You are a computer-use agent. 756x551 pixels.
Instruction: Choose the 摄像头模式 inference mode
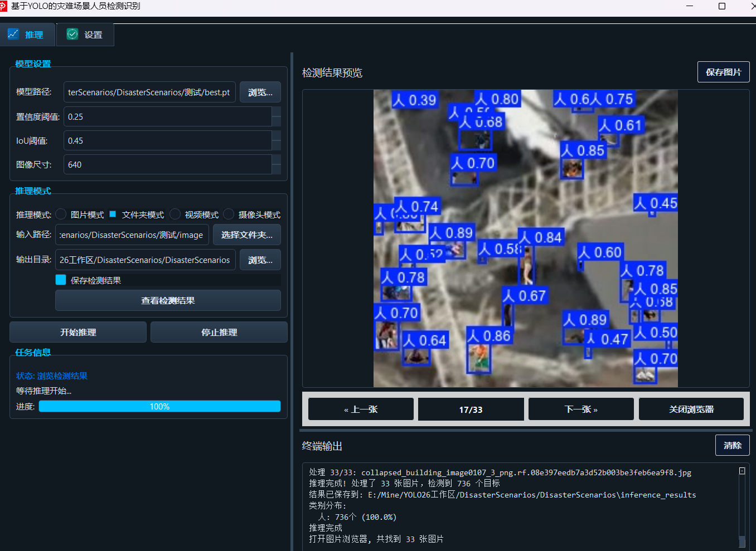[229, 214]
